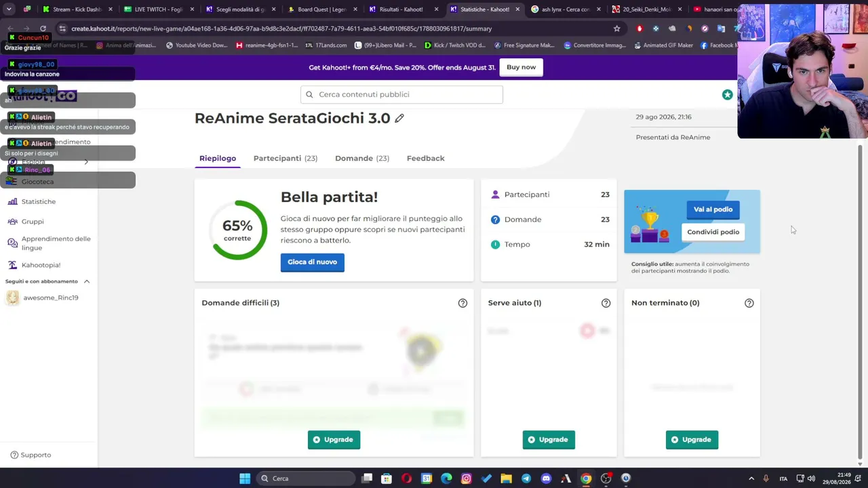Open Google Chrome in the taskbar

(586, 479)
